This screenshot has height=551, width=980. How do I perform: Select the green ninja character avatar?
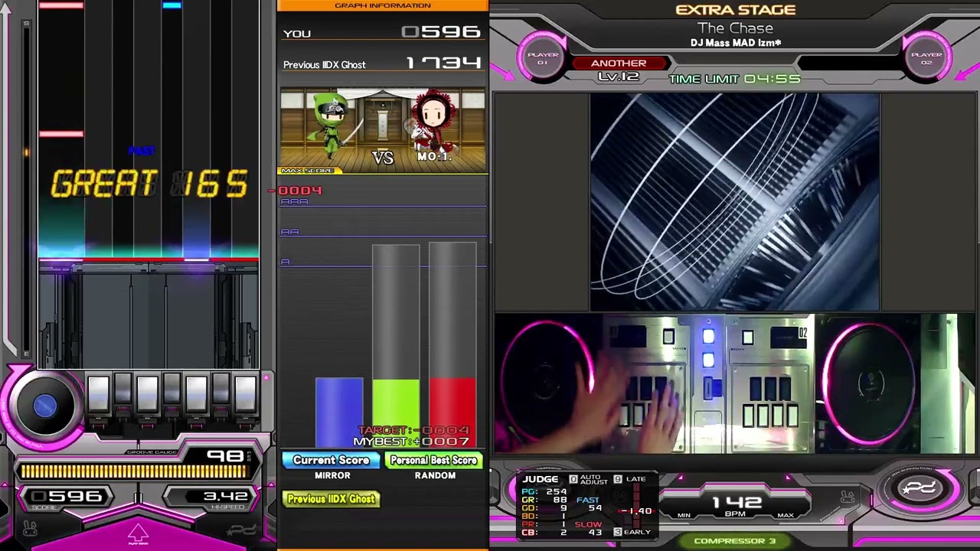pyautogui.click(x=332, y=125)
